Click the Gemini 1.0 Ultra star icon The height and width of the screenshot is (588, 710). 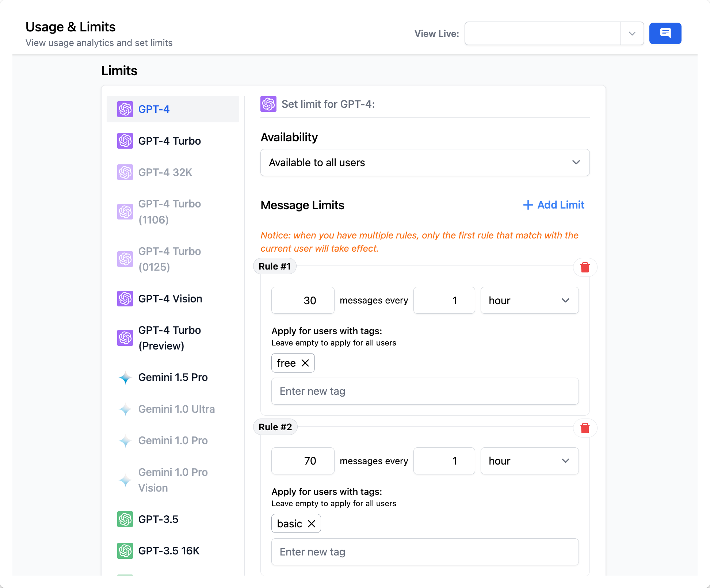(125, 409)
